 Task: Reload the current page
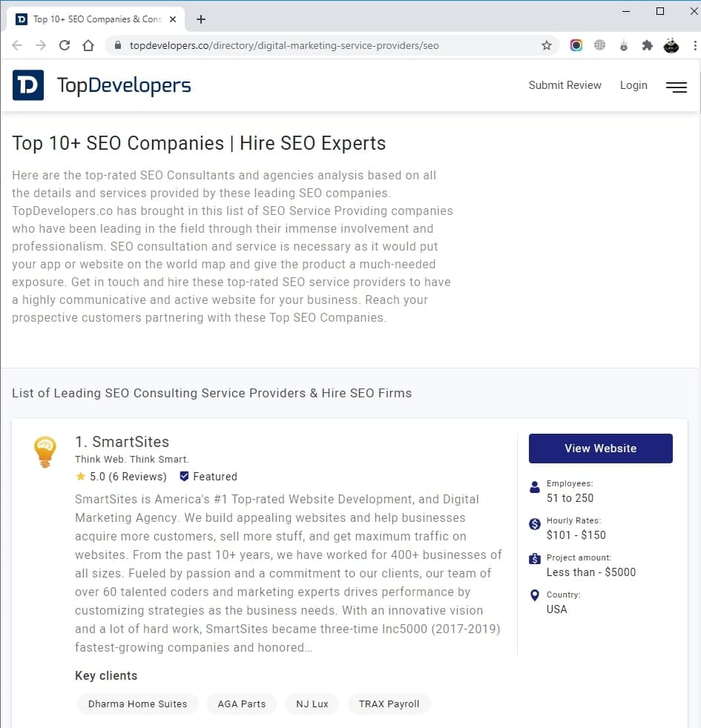click(x=65, y=45)
